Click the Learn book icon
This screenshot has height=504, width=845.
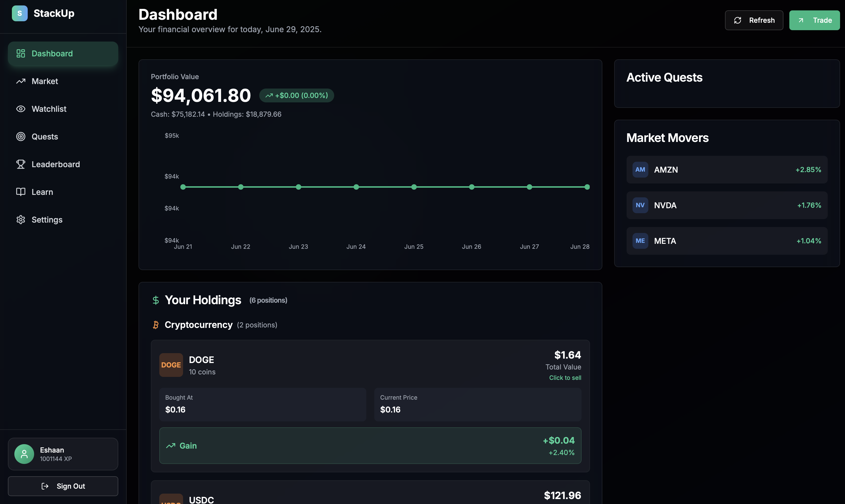[x=21, y=192]
